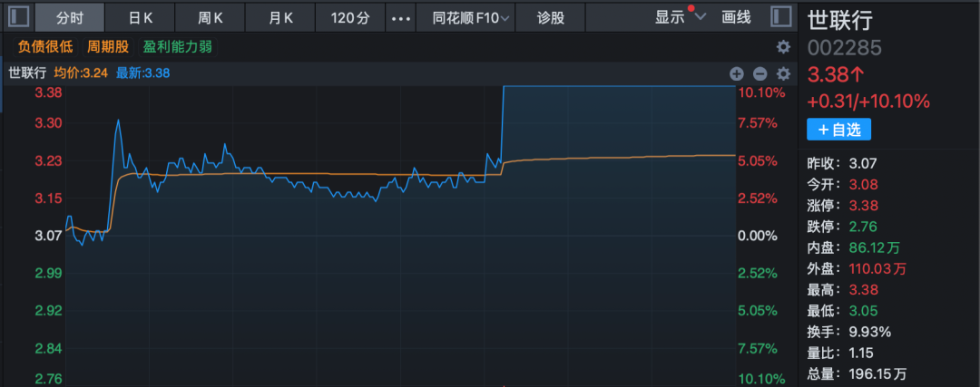Viewport: 980px width, 387px height.
Task: Click 今开 value 3.08
Action: [x=863, y=185]
